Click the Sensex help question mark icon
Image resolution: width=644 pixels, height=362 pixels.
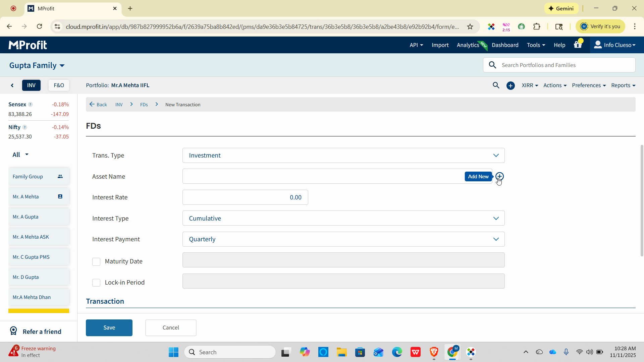tap(30, 105)
